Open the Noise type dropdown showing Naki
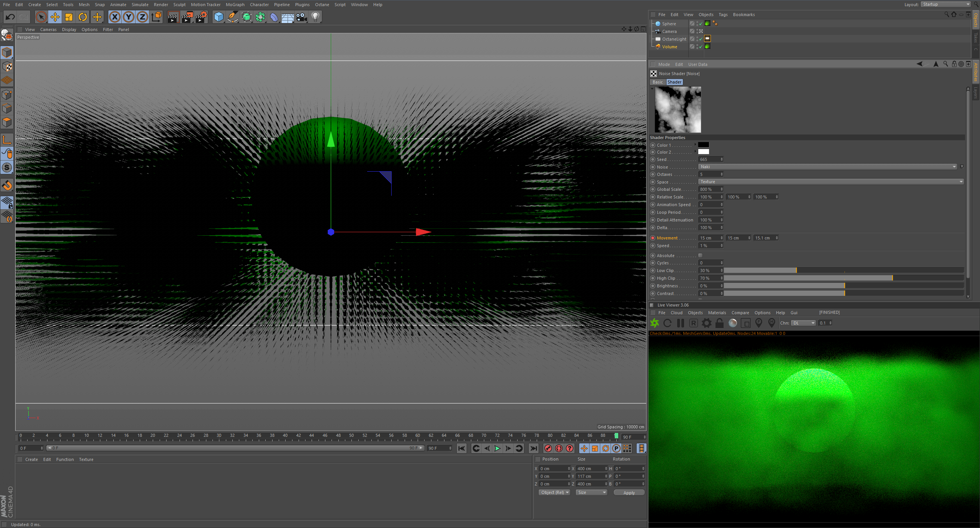This screenshot has width=980, height=528. coord(827,167)
